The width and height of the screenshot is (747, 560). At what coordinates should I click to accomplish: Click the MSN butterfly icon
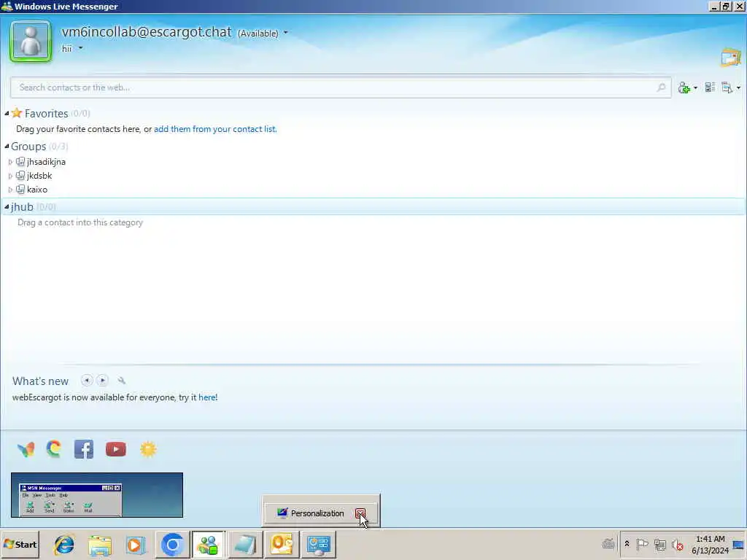point(26,449)
